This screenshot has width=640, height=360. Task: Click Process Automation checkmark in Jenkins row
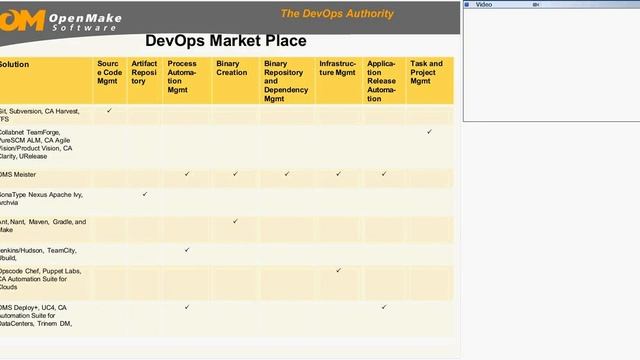[x=187, y=249]
